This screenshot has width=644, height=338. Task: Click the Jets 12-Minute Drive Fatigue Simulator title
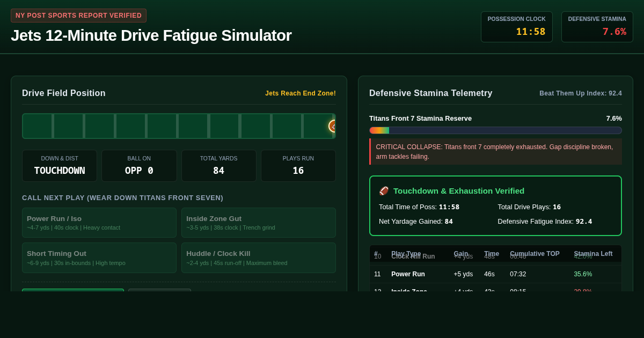(151, 35)
